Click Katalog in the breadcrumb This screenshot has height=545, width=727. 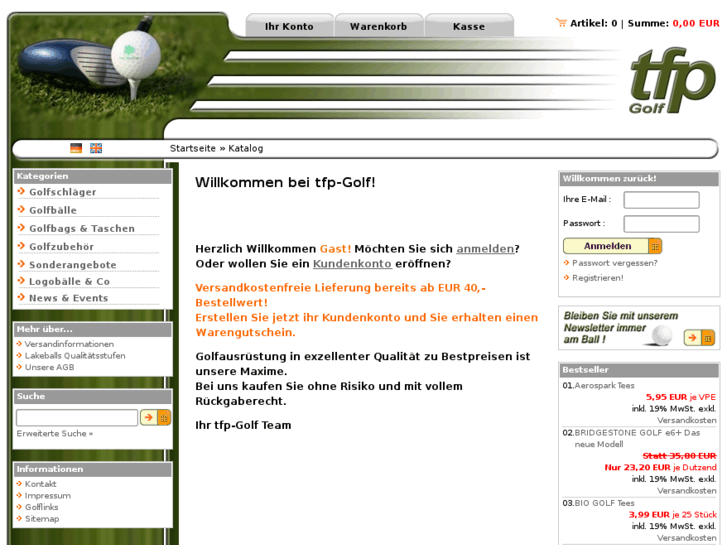pyautogui.click(x=246, y=148)
